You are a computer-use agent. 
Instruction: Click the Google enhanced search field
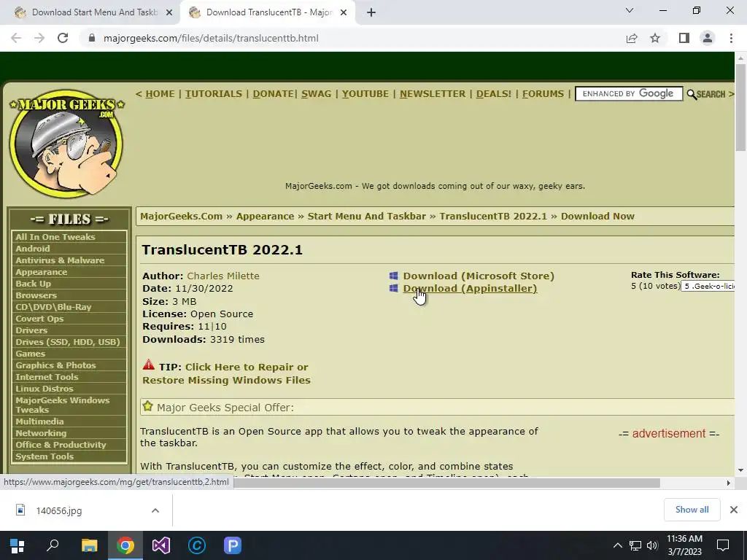point(629,94)
